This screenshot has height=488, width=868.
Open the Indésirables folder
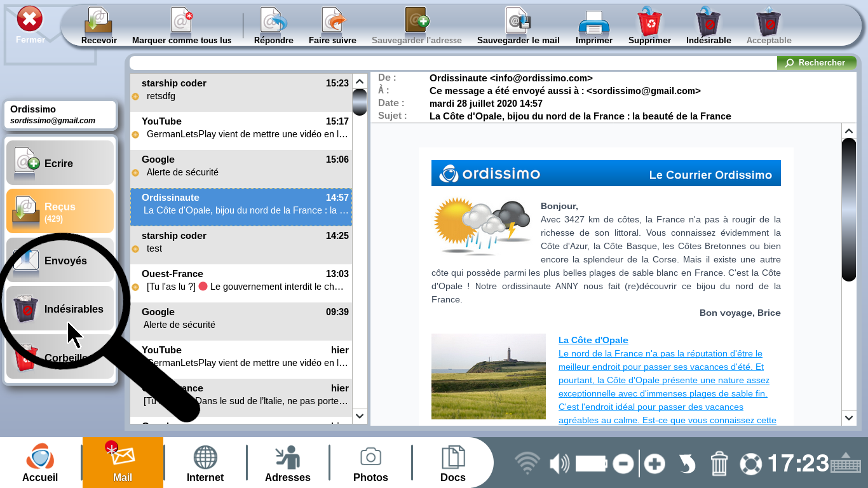point(60,308)
